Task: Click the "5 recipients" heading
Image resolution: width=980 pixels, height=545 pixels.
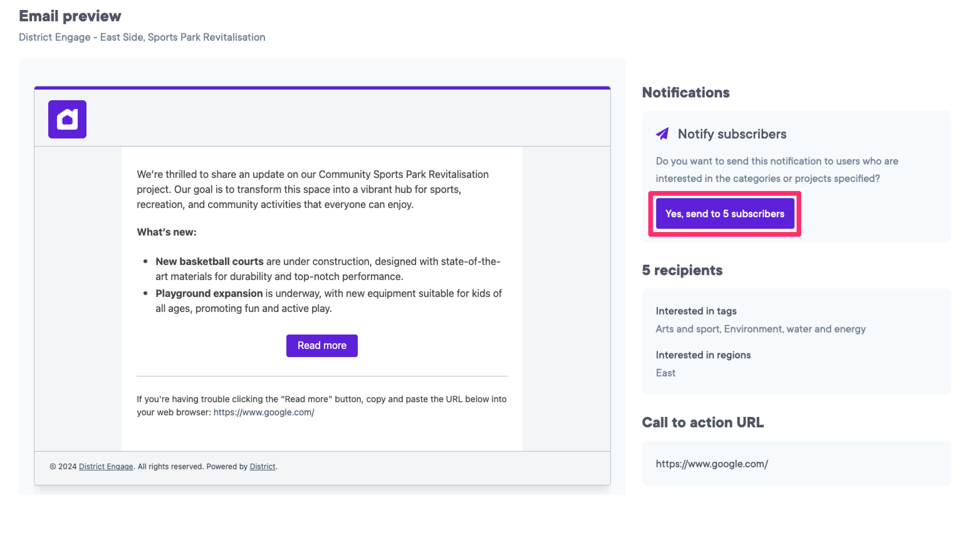Action: 682,270
